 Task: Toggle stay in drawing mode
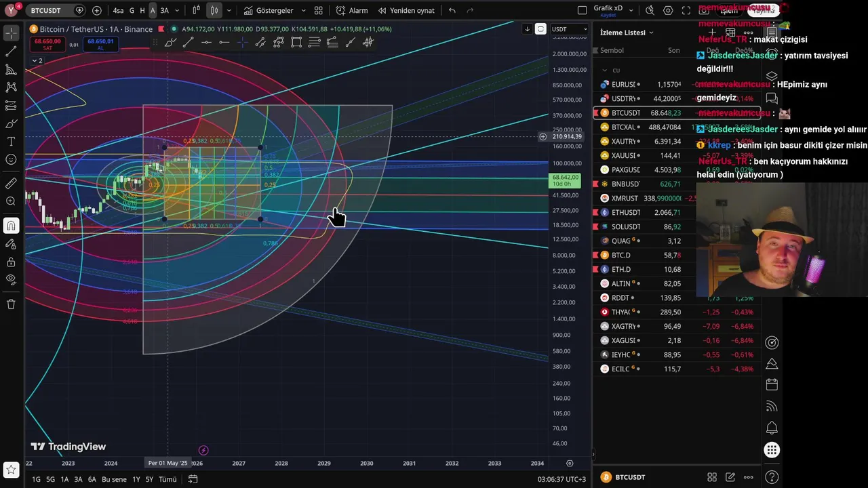point(11,244)
